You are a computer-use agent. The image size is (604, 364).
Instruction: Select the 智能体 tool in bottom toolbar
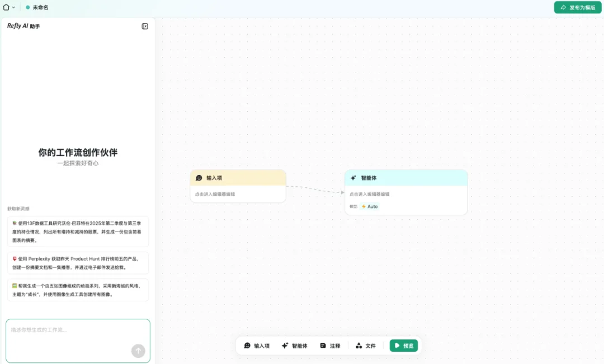pyautogui.click(x=295, y=346)
